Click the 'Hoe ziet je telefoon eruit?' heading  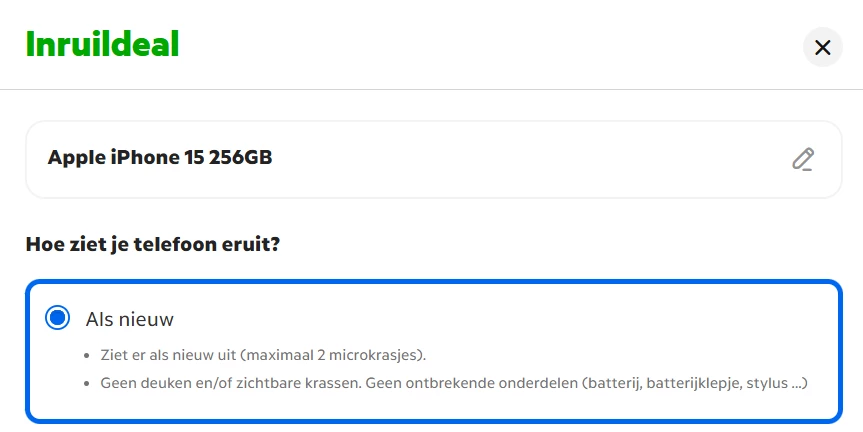tap(152, 244)
